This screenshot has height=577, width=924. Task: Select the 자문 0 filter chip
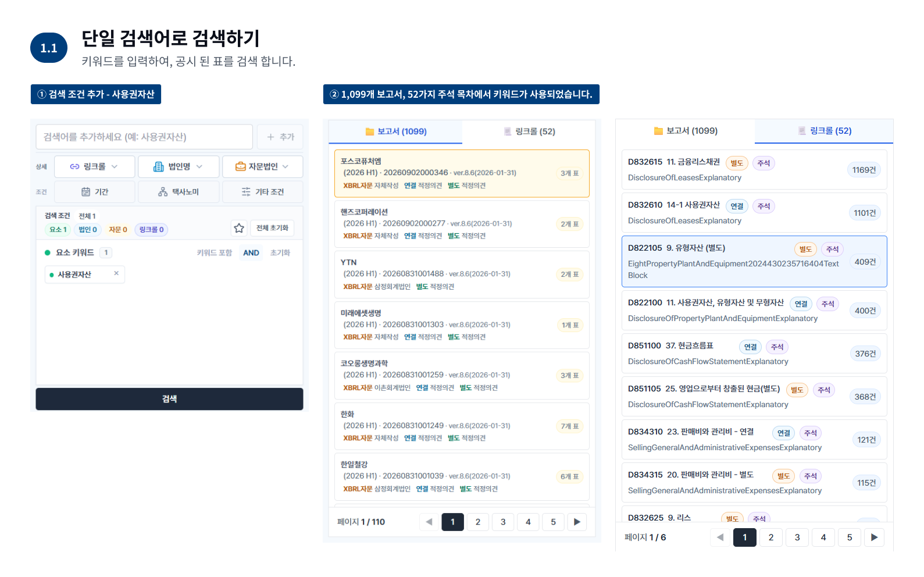(x=118, y=230)
